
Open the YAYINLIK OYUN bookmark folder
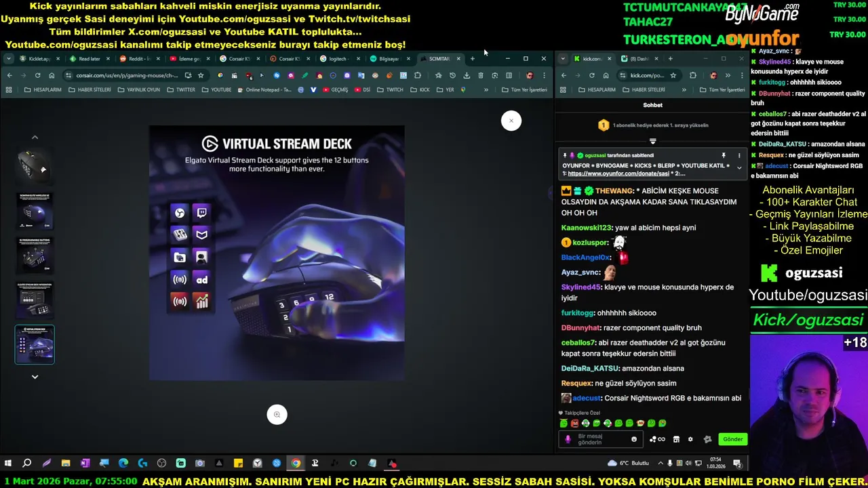click(138, 89)
